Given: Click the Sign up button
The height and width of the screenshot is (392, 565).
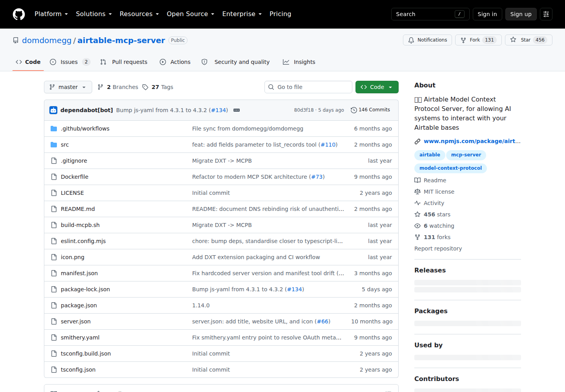Looking at the screenshot, I should (521, 14).
